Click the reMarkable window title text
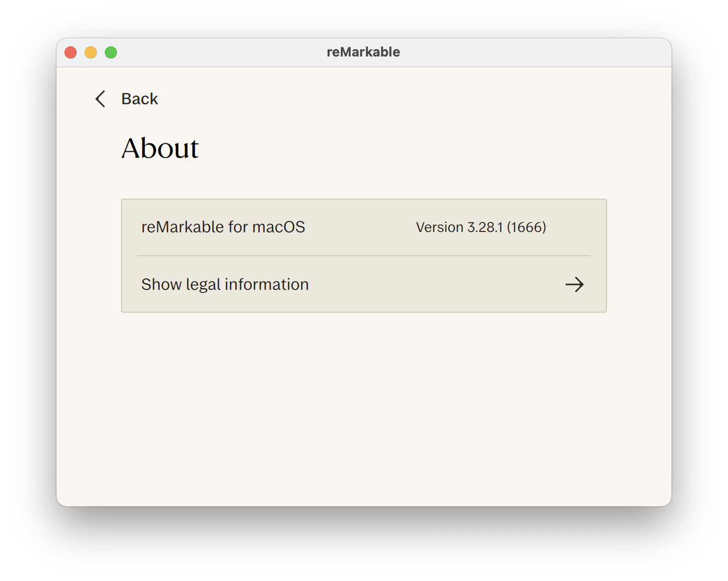 (x=363, y=52)
